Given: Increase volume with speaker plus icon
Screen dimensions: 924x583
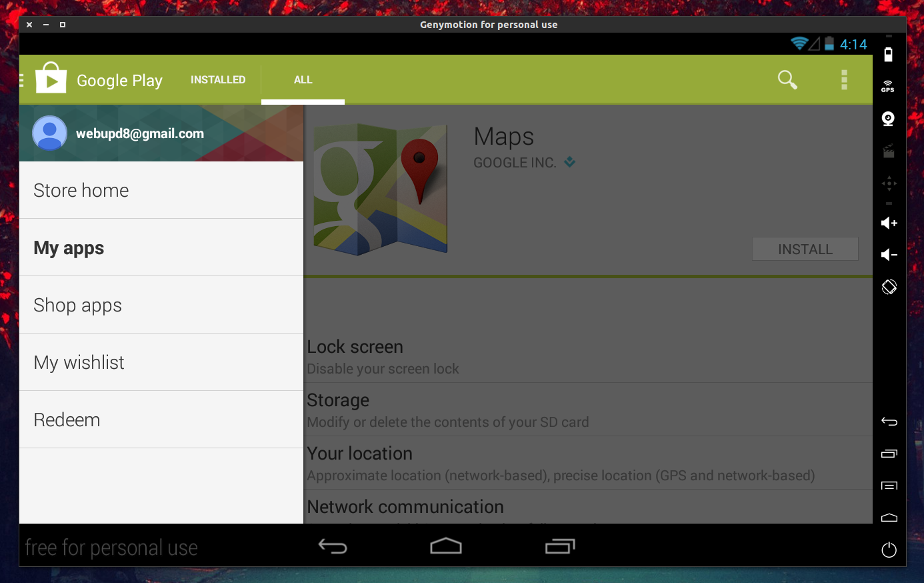Looking at the screenshot, I should [889, 223].
